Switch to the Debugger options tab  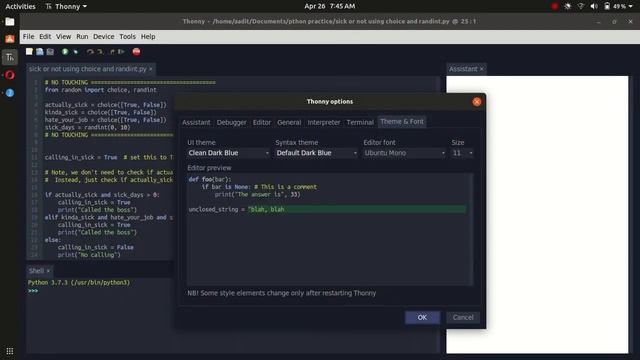coord(231,122)
